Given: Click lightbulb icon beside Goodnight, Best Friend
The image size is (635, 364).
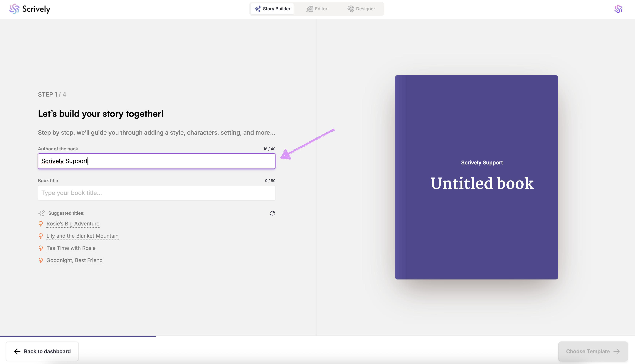Looking at the screenshot, I should [41, 260].
